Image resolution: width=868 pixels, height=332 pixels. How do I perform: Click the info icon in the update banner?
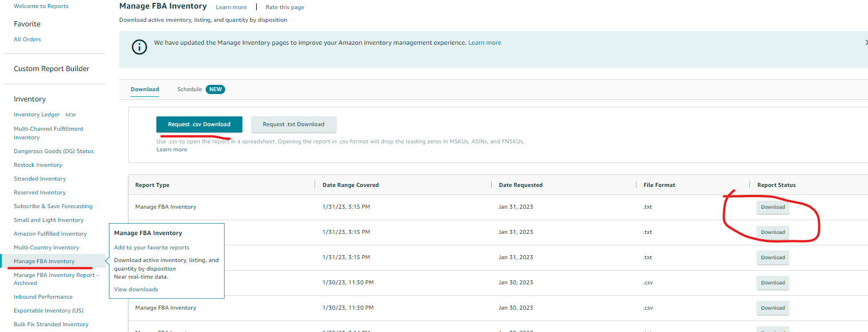pyautogui.click(x=139, y=47)
